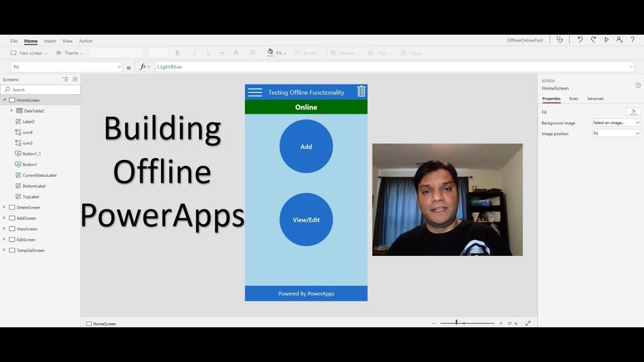This screenshot has width=644, height=362.
Task: Open the Fill color toolbar dropdown
Action: [277, 53]
